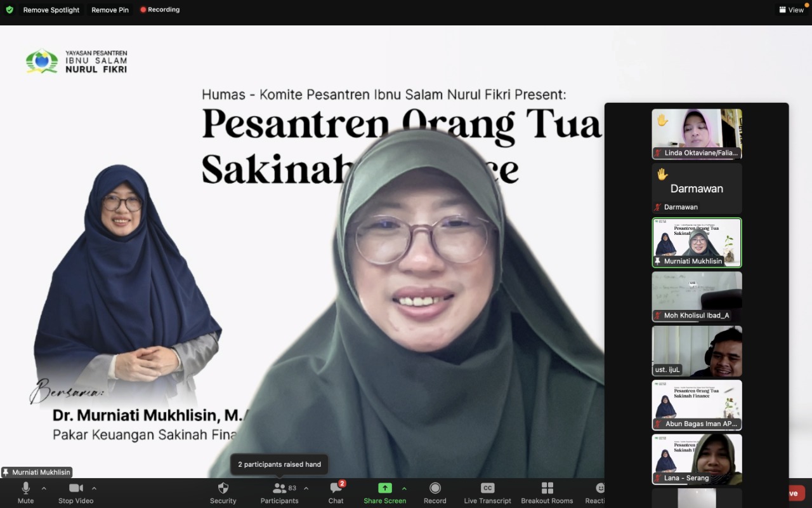This screenshot has height=508, width=812.
Task: Expand Participants options chevron
Action: point(306,488)
